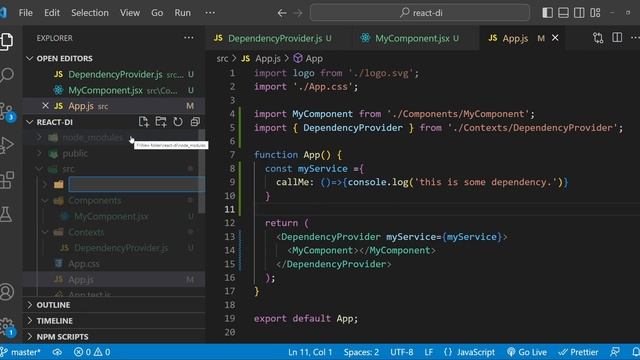The width and height of the screenshot is (640, 360).
Task: Open the Search view in activity bar
Action: pos(7,75)
